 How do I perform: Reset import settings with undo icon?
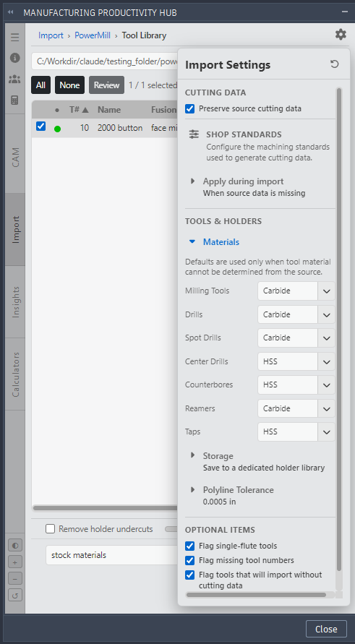[335, 64]
